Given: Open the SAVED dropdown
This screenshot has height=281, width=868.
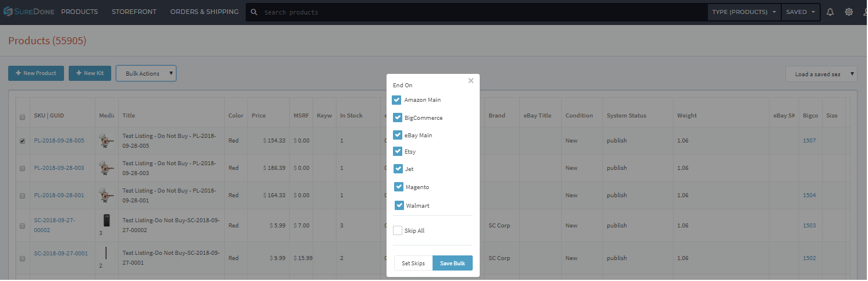Looking at the screenshot, I should pos(800,12).
